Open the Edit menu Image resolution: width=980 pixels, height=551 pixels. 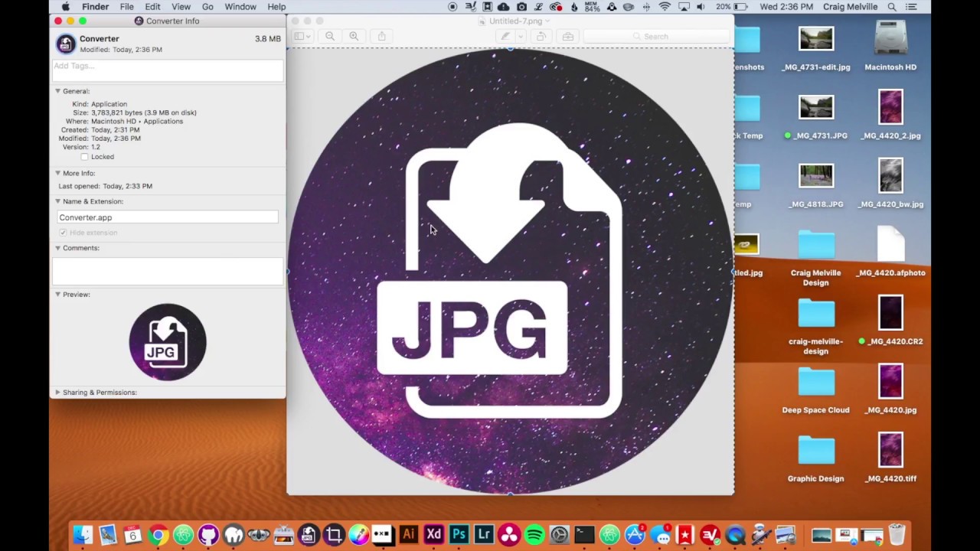(152, 7)
